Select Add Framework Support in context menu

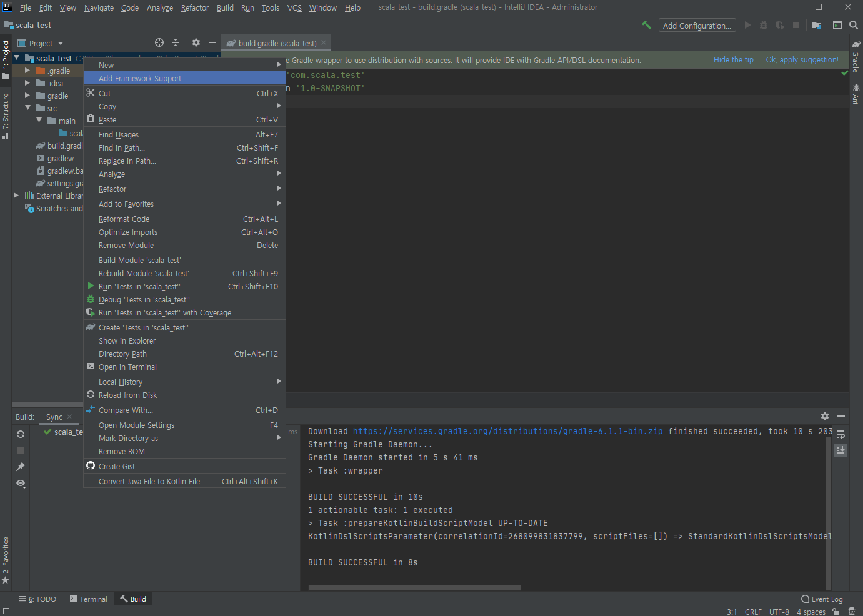142,78
